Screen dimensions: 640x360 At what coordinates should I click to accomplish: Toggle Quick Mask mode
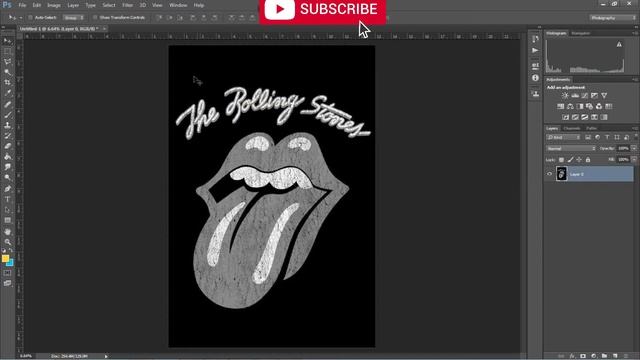pyautogui.click(x=7, y=273)
